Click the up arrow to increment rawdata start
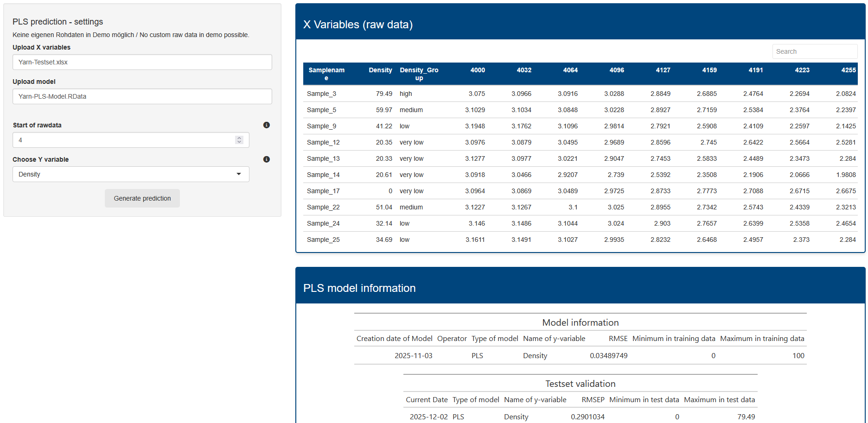Viewport: 868px width, 423px height. point(239,137)
